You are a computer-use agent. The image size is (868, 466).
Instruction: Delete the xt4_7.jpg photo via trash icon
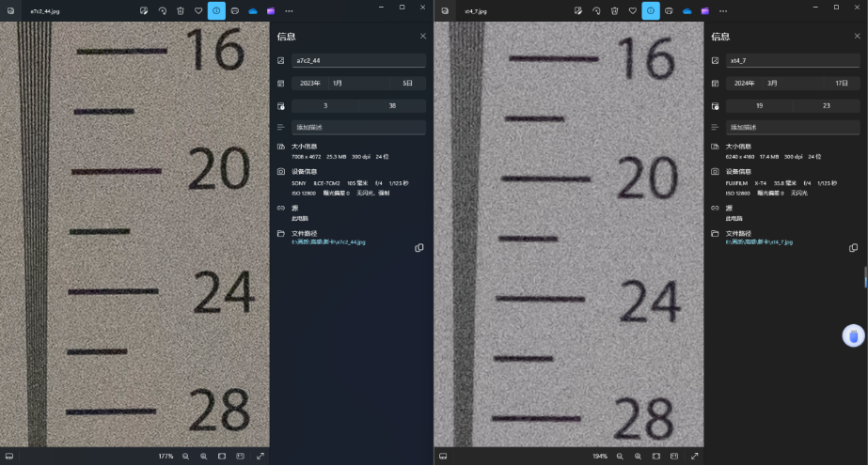click(614, 10)
